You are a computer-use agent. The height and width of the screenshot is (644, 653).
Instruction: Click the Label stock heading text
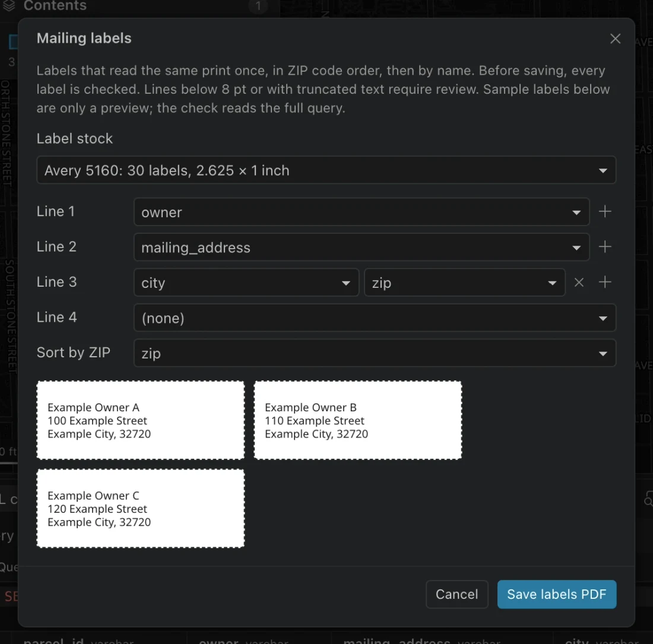[x=75, y=139]
